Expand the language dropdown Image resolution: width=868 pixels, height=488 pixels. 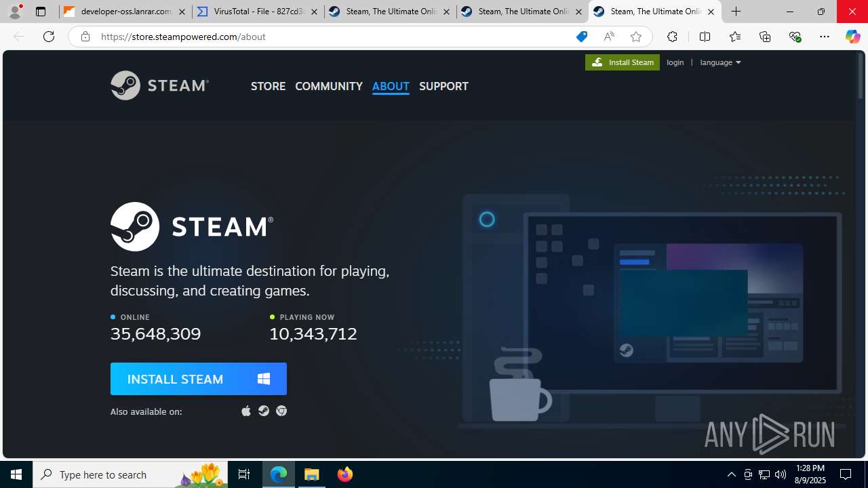pos(720,62)
